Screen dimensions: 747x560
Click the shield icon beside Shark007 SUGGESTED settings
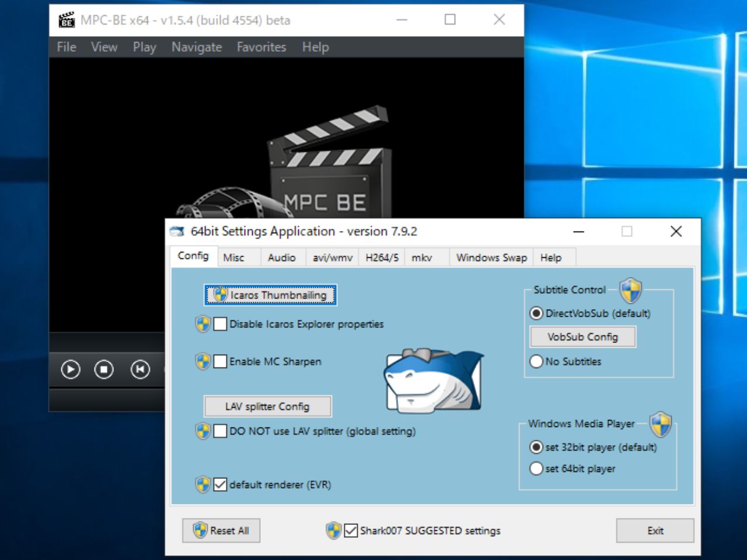(x=333, y=531)
